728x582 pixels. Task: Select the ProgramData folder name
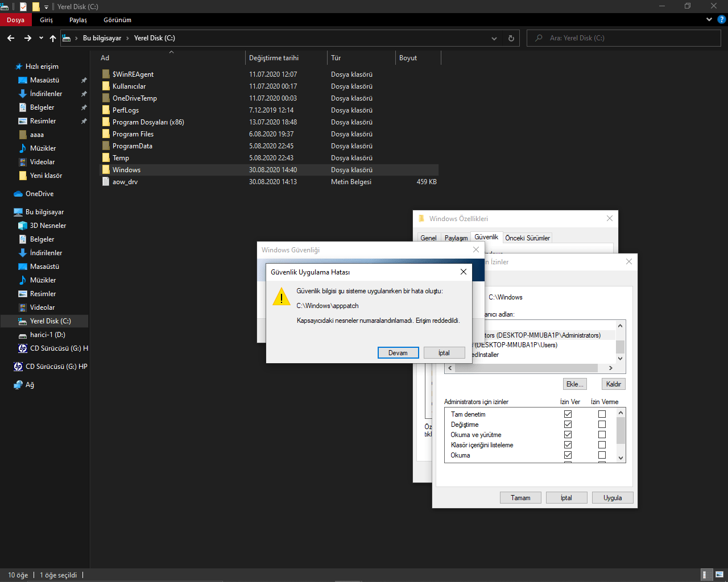click(x=133, y=146)
